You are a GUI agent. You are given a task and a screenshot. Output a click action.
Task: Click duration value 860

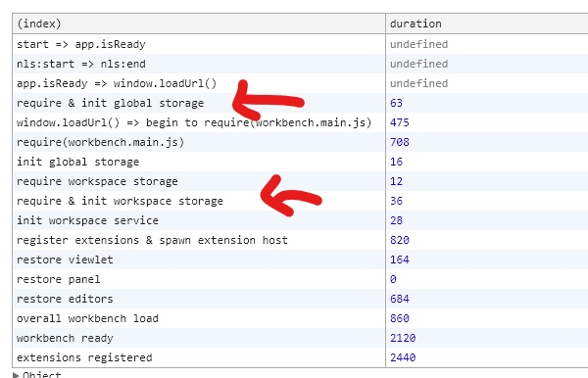[x=400, y=318]
